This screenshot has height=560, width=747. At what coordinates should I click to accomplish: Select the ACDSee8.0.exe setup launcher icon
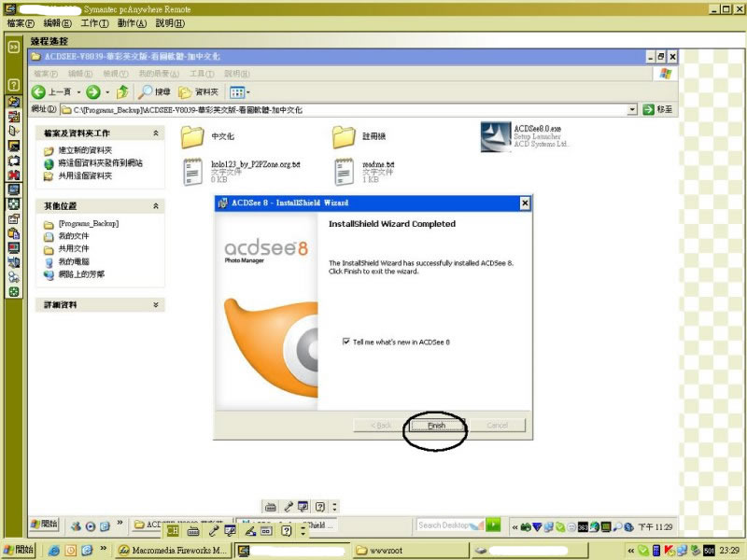496,136
